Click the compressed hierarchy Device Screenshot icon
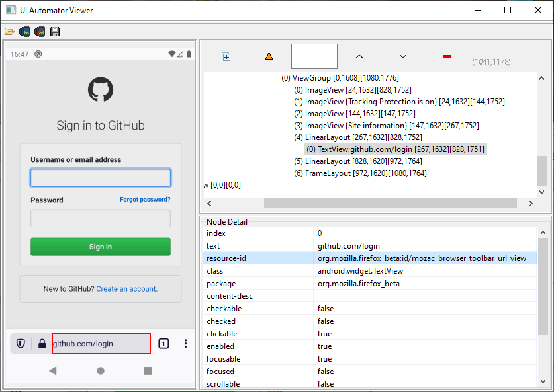 point(40,32)
